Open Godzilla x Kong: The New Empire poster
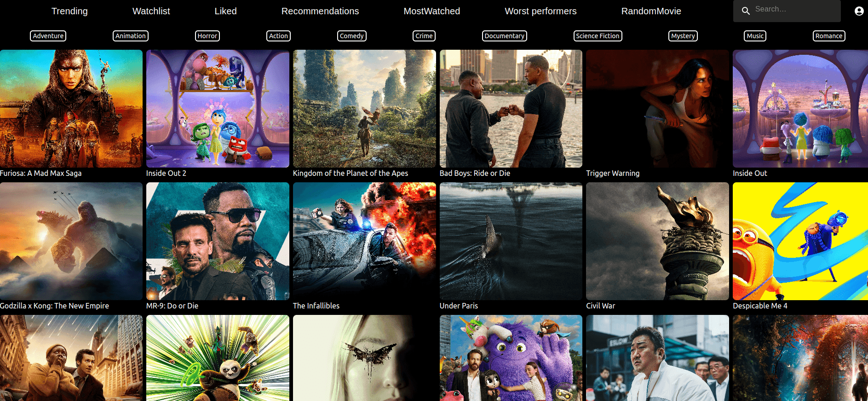 71,241
